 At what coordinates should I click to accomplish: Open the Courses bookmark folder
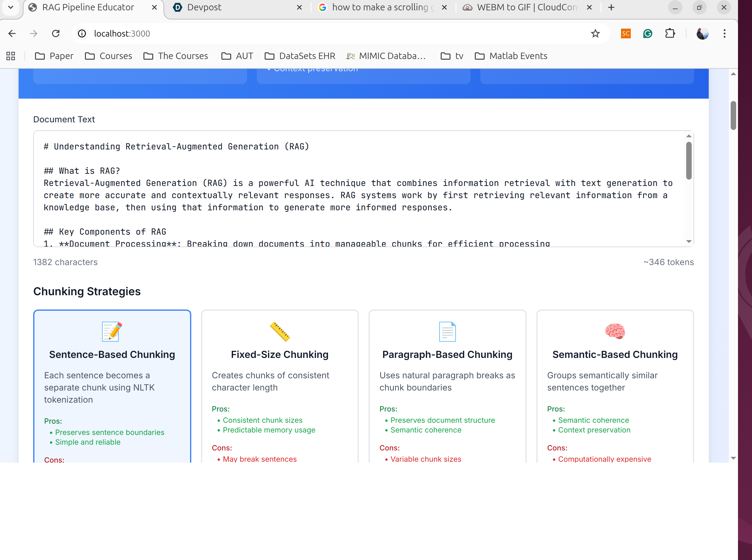108,56
